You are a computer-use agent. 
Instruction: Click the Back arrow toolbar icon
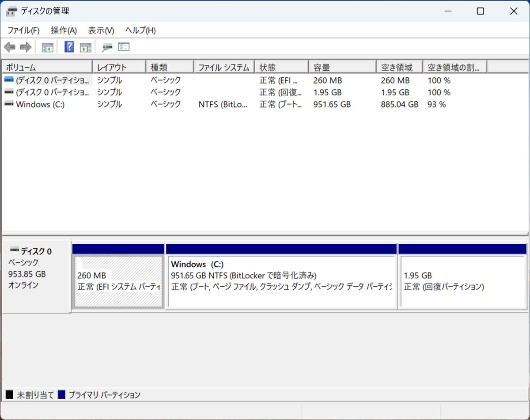10,47
